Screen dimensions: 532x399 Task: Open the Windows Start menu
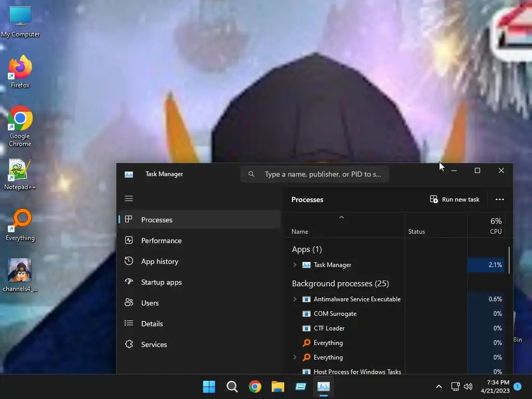[209, 387]
